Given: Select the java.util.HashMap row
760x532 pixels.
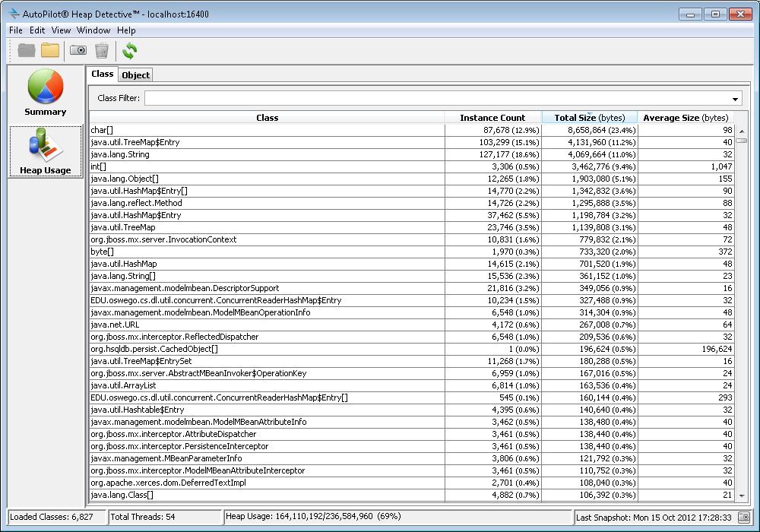Looking at the screenshot, I should click(x=412, y=264).
